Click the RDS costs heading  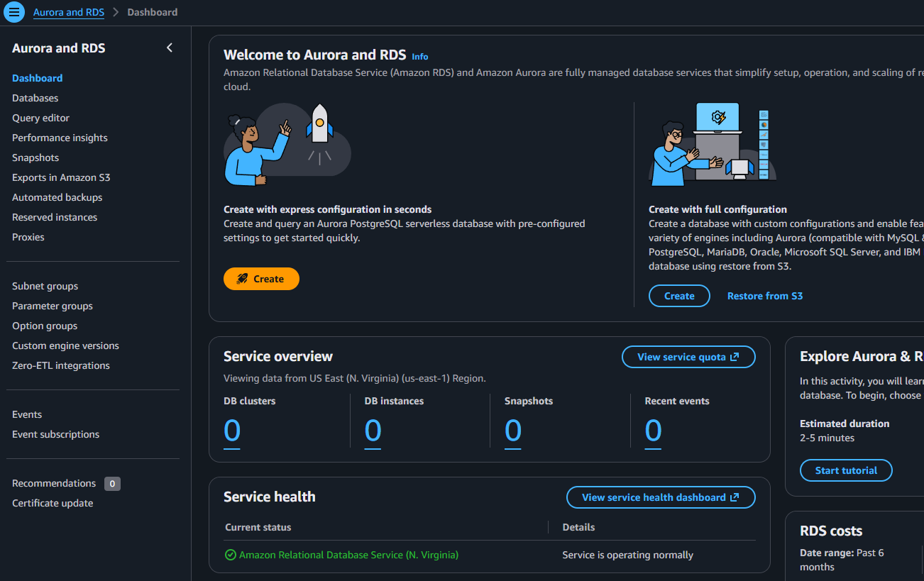pos(831,531)
